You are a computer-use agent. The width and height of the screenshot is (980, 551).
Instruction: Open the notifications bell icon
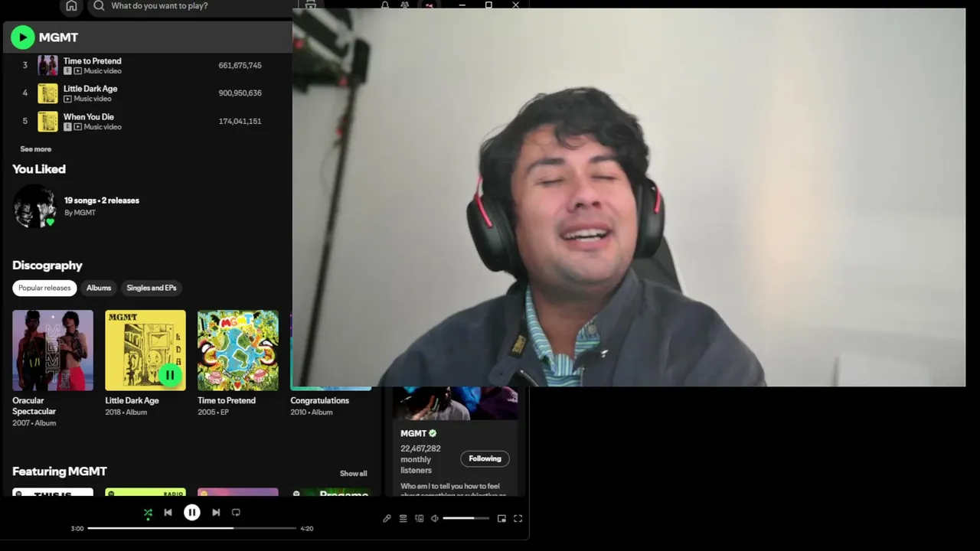pyautogui.click(x=385, y=5)
